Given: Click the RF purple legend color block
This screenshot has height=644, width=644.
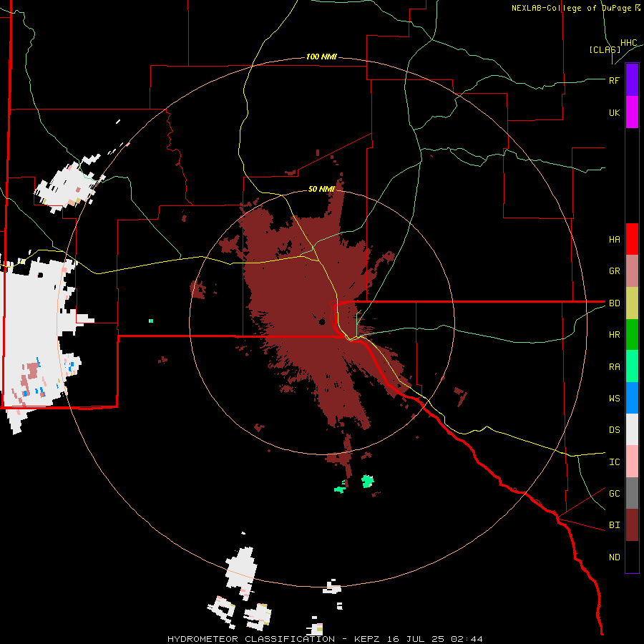Looking at the screenshot, I should (632, 80).
